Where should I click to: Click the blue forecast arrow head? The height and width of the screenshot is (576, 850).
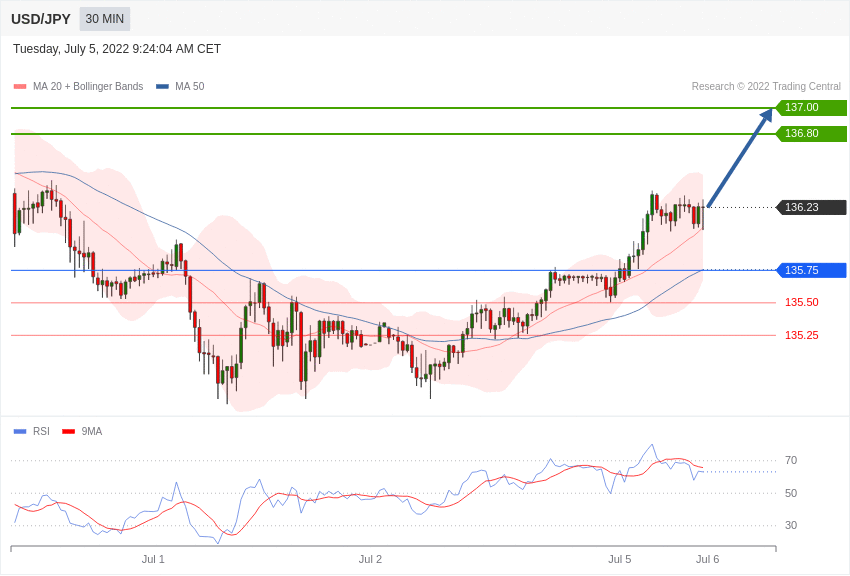767,115
